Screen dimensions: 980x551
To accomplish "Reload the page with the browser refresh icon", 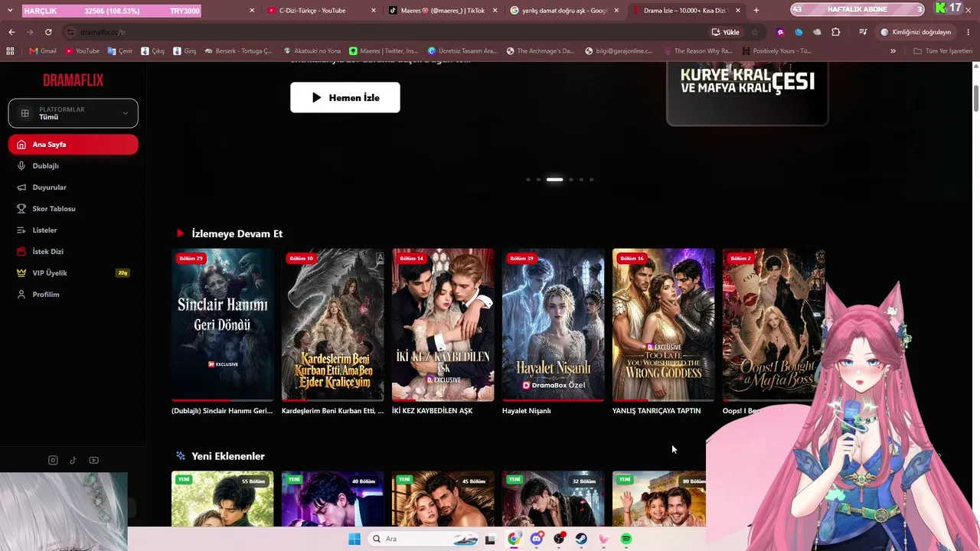I will [x=48, y=32].
